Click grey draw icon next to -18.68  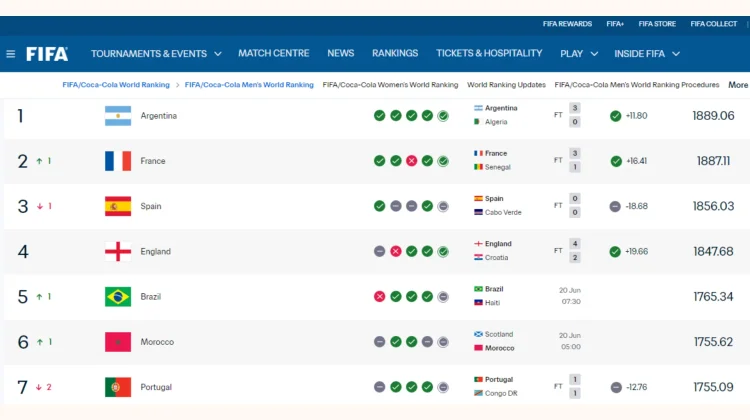coord(615,206)
